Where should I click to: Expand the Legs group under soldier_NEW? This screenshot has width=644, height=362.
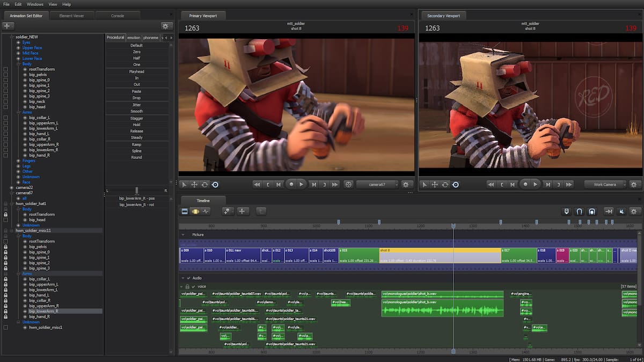tap(18, 166)
